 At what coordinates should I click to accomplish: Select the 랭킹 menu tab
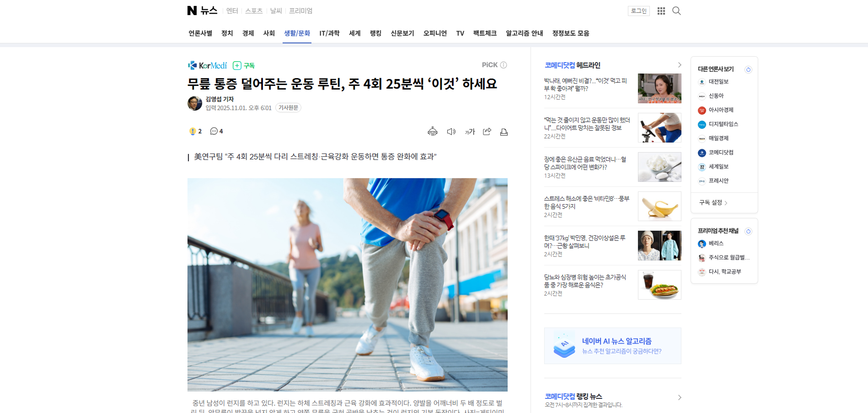(x=375, y=33)
